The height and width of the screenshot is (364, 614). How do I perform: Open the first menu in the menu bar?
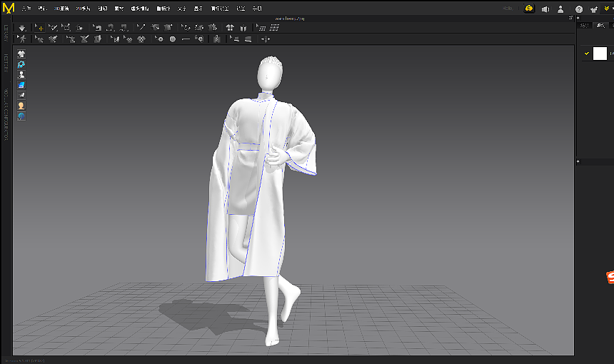tap(26, 9)
